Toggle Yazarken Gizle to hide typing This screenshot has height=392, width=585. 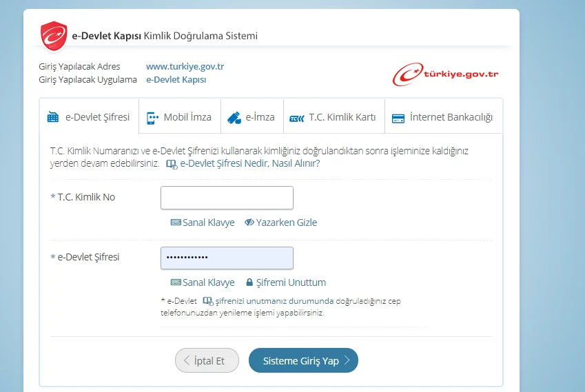(x=280, y=223)
